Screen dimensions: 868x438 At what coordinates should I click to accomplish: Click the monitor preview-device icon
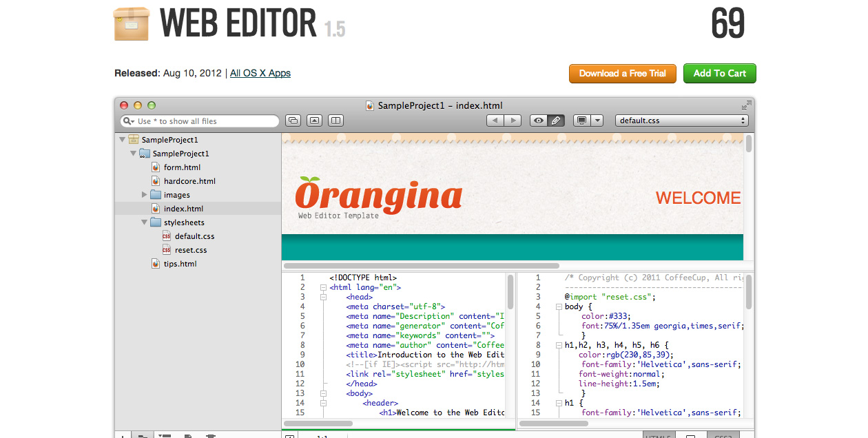(x=581, y=121)
